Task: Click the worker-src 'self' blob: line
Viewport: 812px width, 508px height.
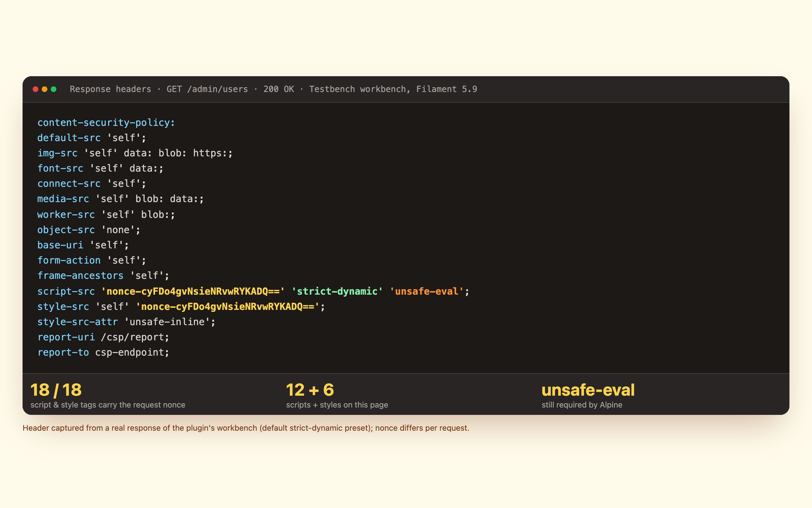Action: (x=106, y=214)
